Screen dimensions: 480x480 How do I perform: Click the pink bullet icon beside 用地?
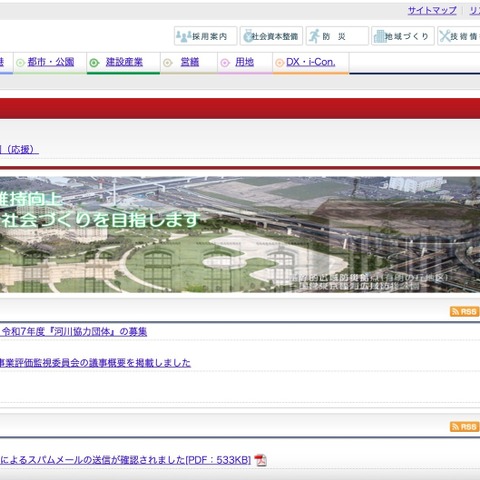pyautogui.click(x=225, y=63)
